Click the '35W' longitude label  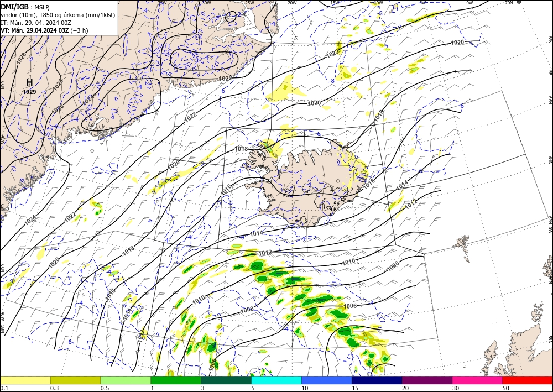162,3
